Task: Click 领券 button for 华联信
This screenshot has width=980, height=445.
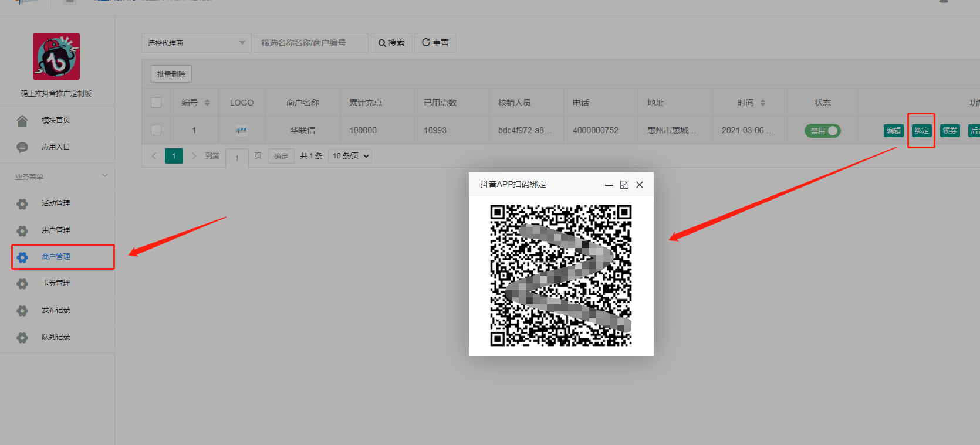Action: tap(950, 131)
